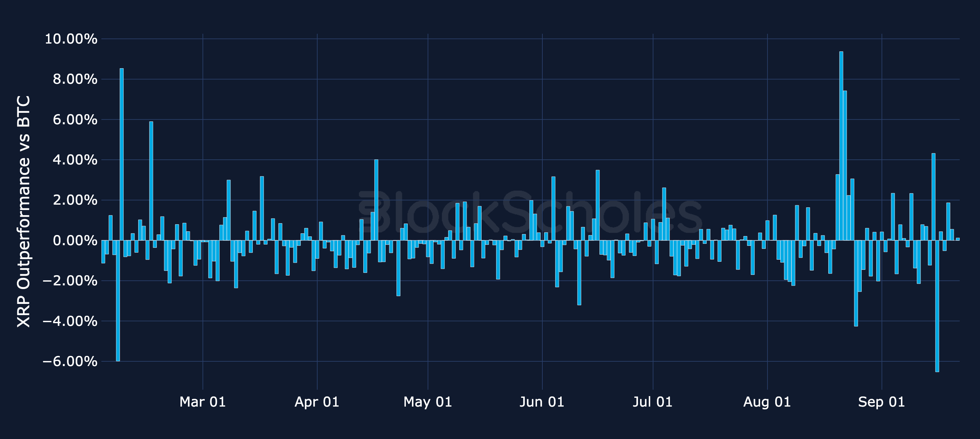Click the 8.00% y-axis label
This screenshot has height=439, width=980.
75,79
